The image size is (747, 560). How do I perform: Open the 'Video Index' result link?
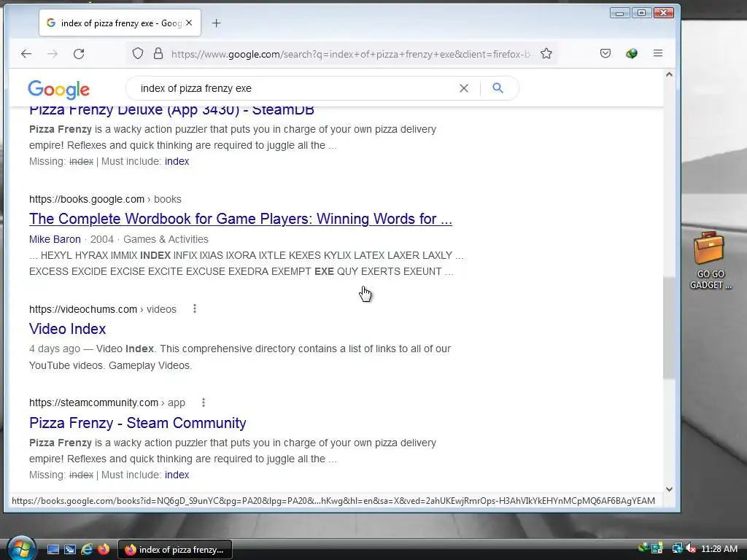[68, 329]
